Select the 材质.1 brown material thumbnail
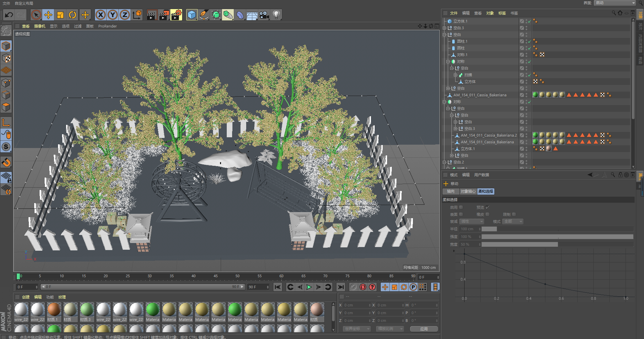The height and width of the screenshot is (339, 644). pyautogui.click(x=54, y=312)
